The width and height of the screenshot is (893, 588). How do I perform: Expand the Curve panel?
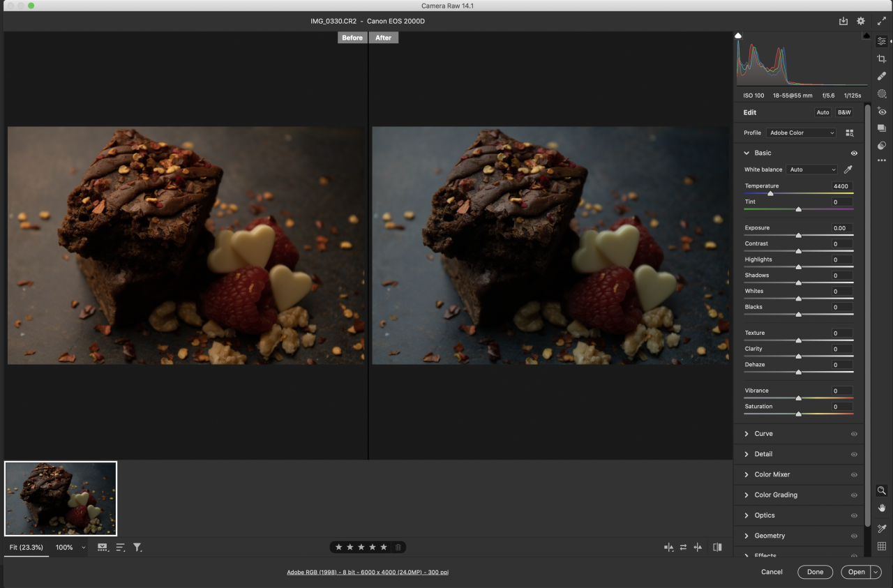click(746, 434)
